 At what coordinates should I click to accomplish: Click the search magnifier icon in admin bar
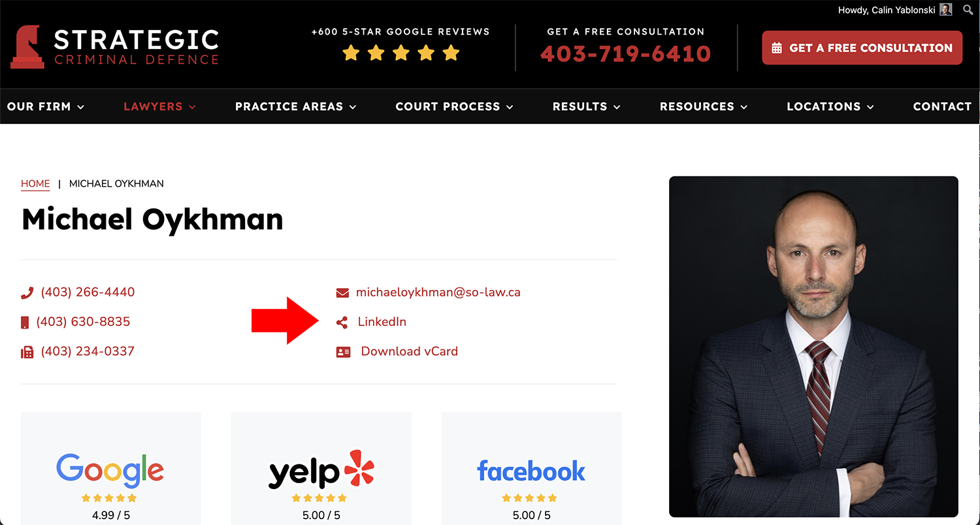tap(968, 10)
